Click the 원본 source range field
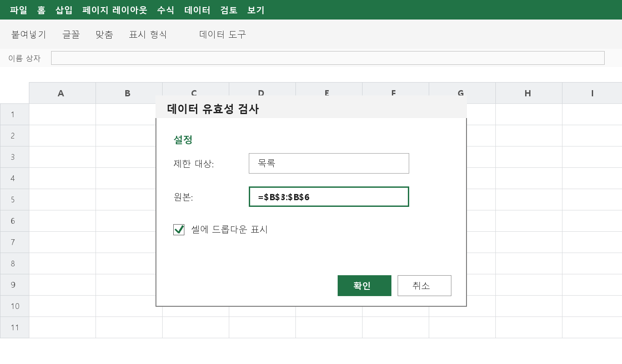This screenshot has height=364, width=622. (x=329, y=197)
